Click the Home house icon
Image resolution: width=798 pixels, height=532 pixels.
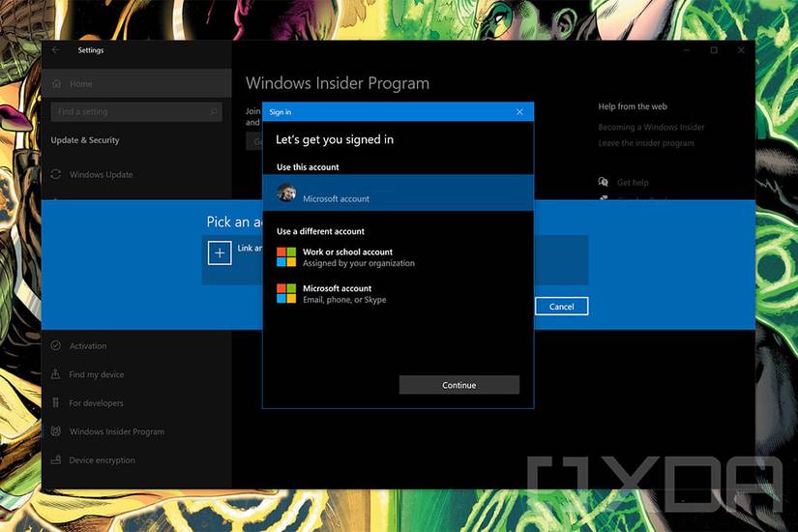pyautogui.click(x=56, y=83)
